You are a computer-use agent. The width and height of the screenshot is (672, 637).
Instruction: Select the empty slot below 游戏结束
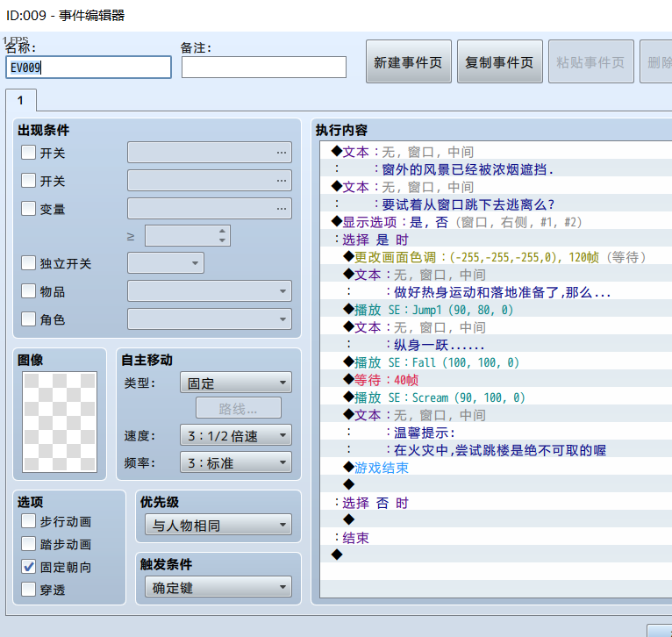[x=496, y=486]
